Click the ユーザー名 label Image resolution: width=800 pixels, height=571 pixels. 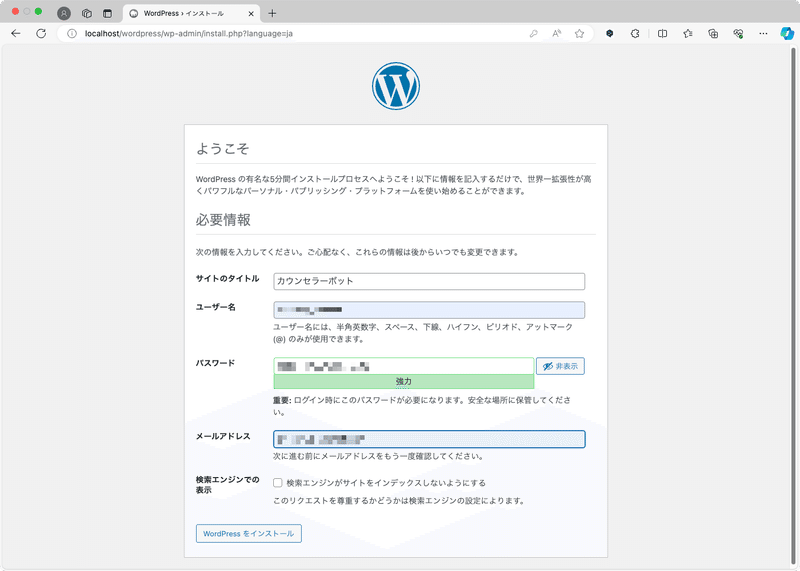(x=216, y=307)
